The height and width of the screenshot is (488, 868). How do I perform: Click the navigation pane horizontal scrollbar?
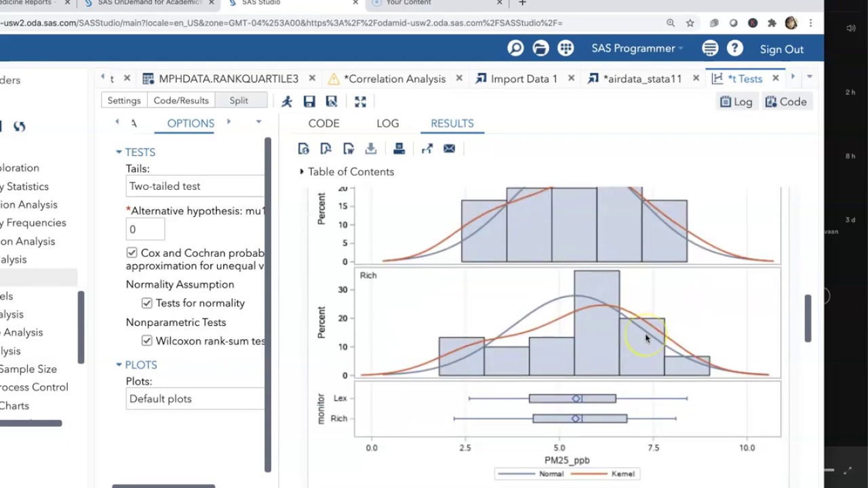click(31, 423)
